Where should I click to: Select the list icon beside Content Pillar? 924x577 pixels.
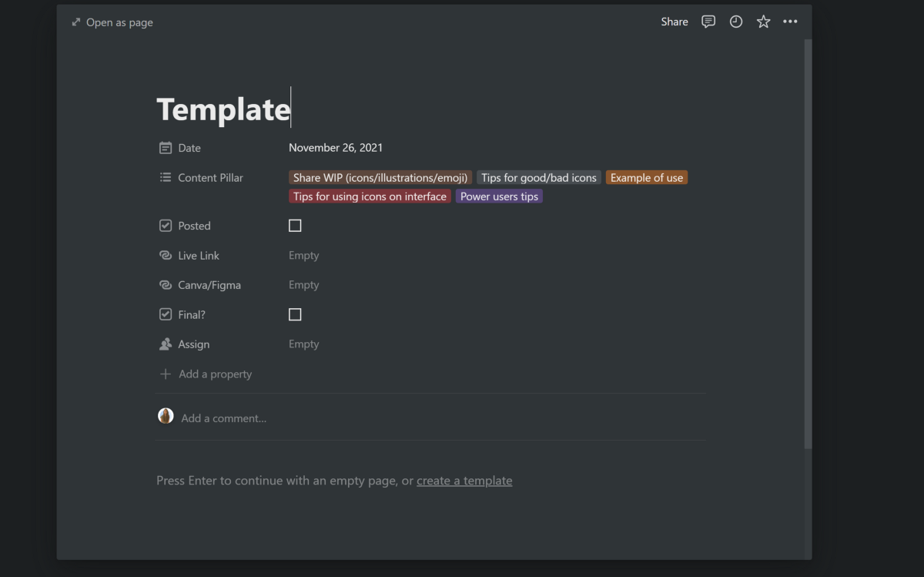point(165,177)
